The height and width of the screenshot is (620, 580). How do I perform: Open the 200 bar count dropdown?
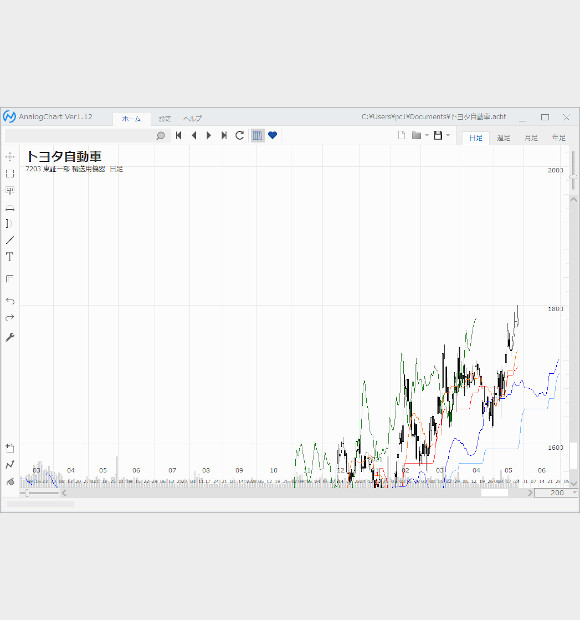(x=575, y=493)
